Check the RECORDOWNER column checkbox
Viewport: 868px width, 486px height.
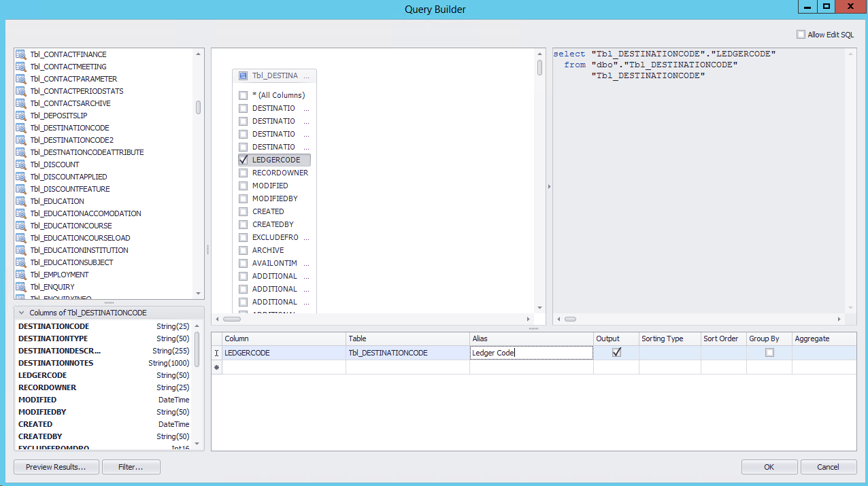click(x=243, y=173)
